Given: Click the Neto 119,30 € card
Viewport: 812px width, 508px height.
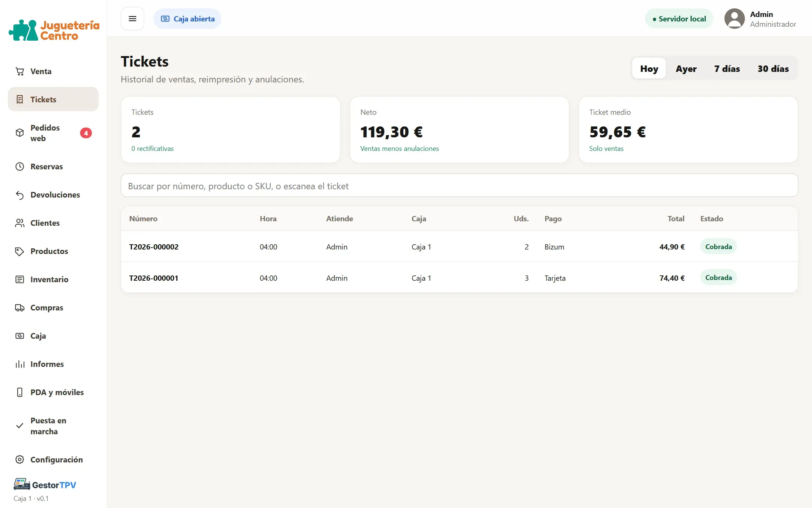Looking at the screenshot, I should [459, 130].
